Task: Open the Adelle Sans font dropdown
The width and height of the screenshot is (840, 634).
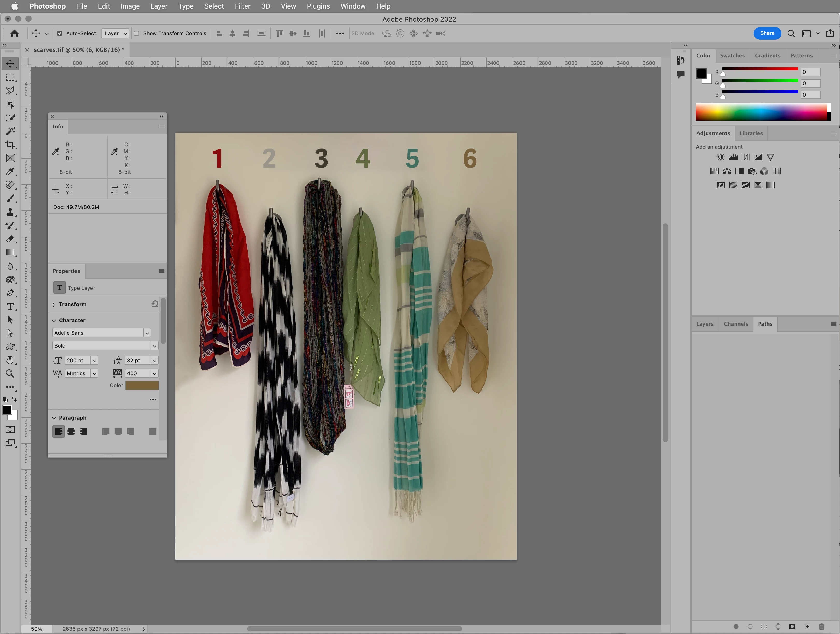Action: pos(147,333)
